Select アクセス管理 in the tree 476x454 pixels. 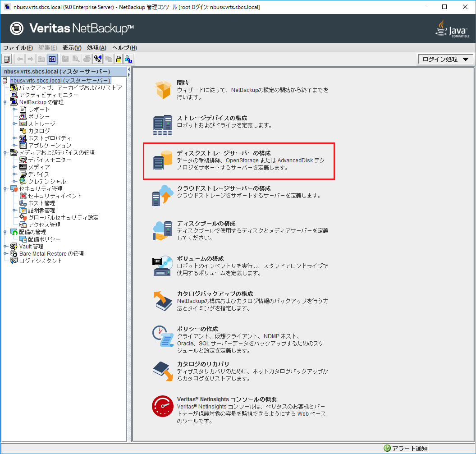[44, 225]
